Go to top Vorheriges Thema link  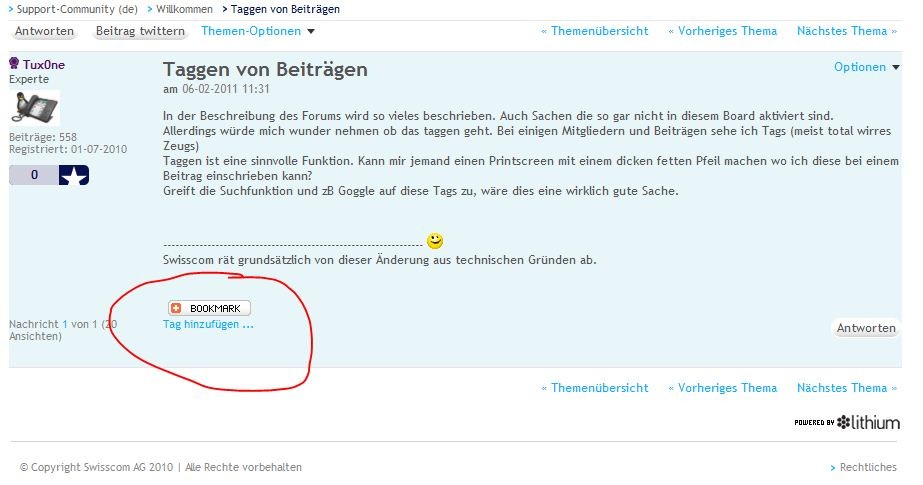[727, 31]
